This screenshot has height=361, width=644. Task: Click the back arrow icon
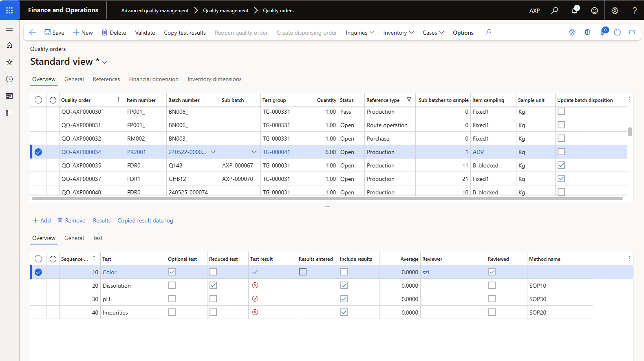click(x=33, y=33)
